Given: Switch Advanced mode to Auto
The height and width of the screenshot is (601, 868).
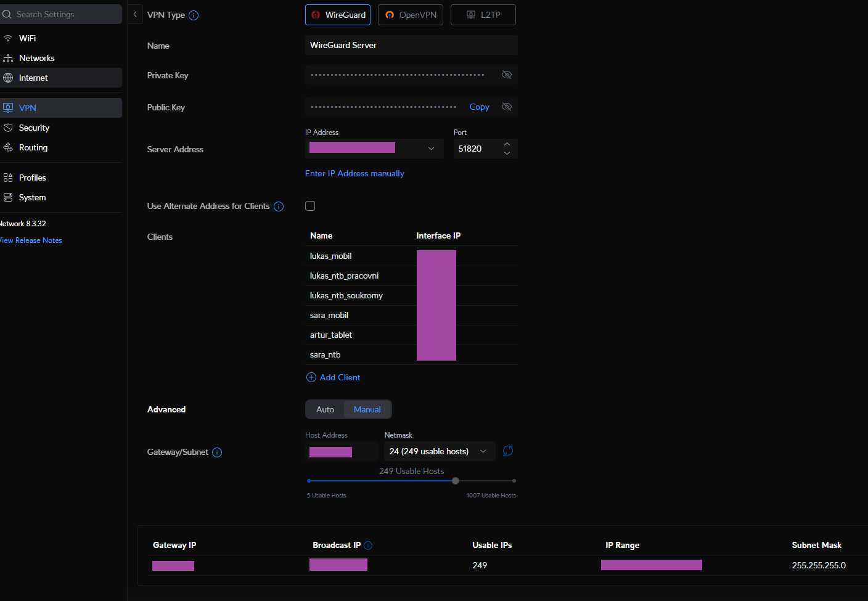Looking at the screenshot, I should 325,409.
